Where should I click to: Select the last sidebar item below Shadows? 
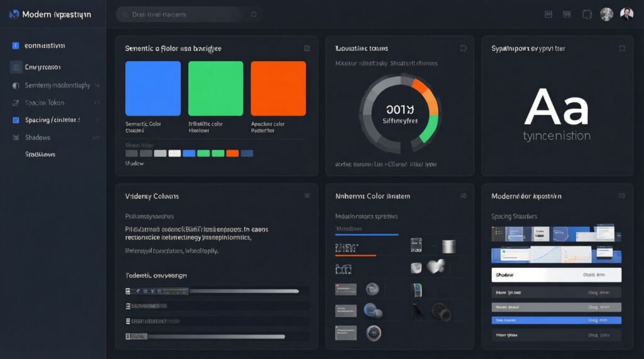(40, 155)
